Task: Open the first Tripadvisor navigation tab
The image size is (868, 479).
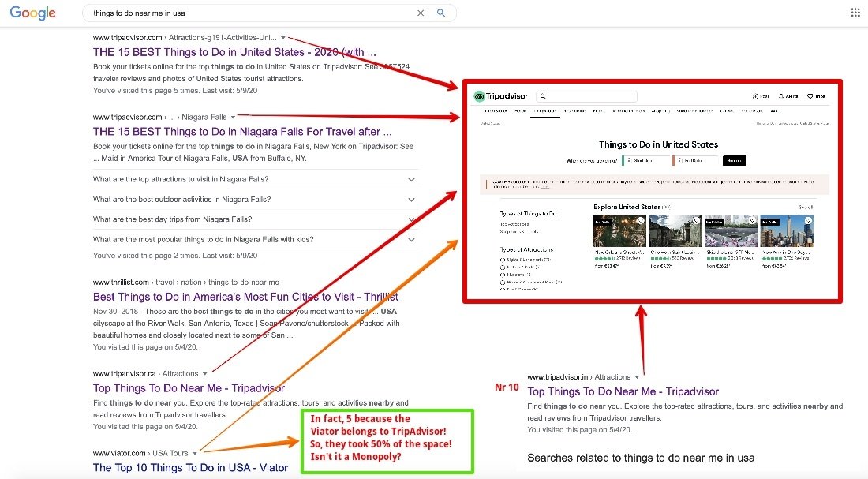Action: [x=496, y=111]
